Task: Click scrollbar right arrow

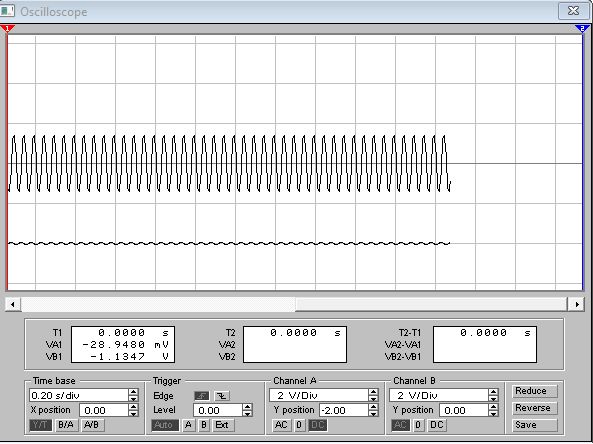Action: click(577, 304)
